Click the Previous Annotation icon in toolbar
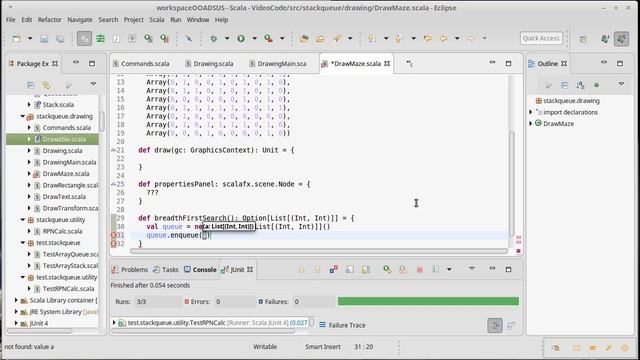640x360 pixels. coord(398,38)
